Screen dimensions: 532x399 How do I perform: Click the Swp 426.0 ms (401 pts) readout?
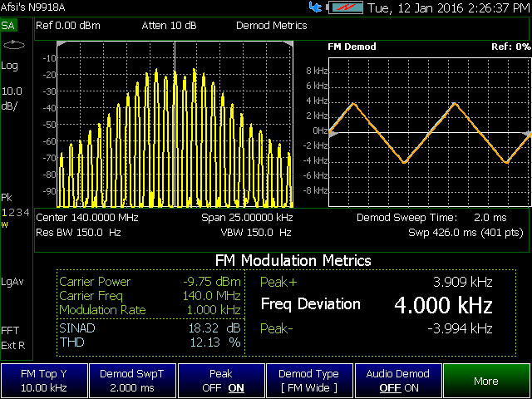(465, 233)
